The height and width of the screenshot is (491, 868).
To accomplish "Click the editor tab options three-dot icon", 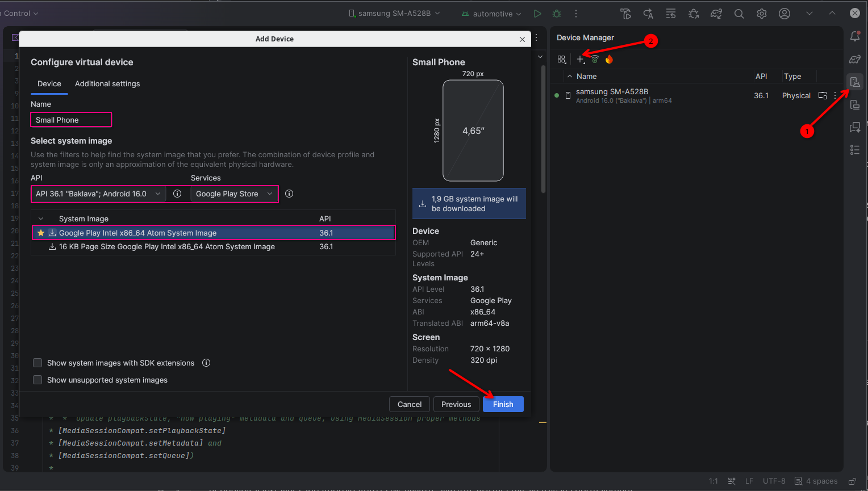I will 537,38.
